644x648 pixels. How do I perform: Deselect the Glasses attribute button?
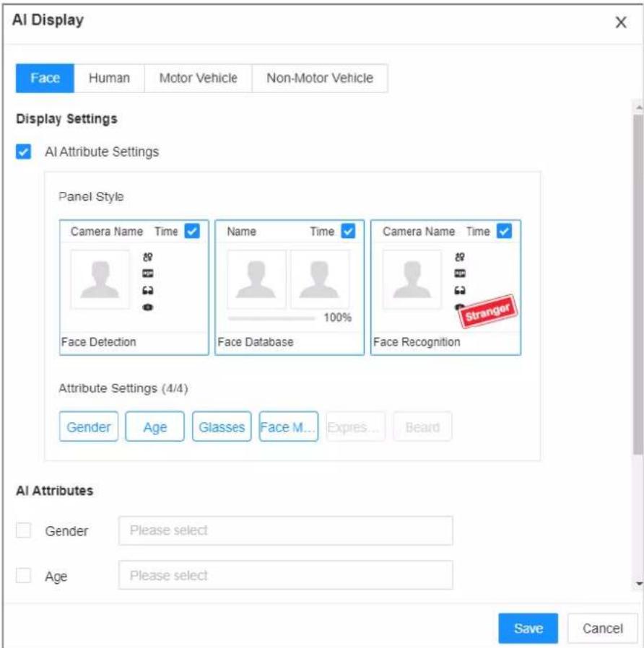(222, 426)
